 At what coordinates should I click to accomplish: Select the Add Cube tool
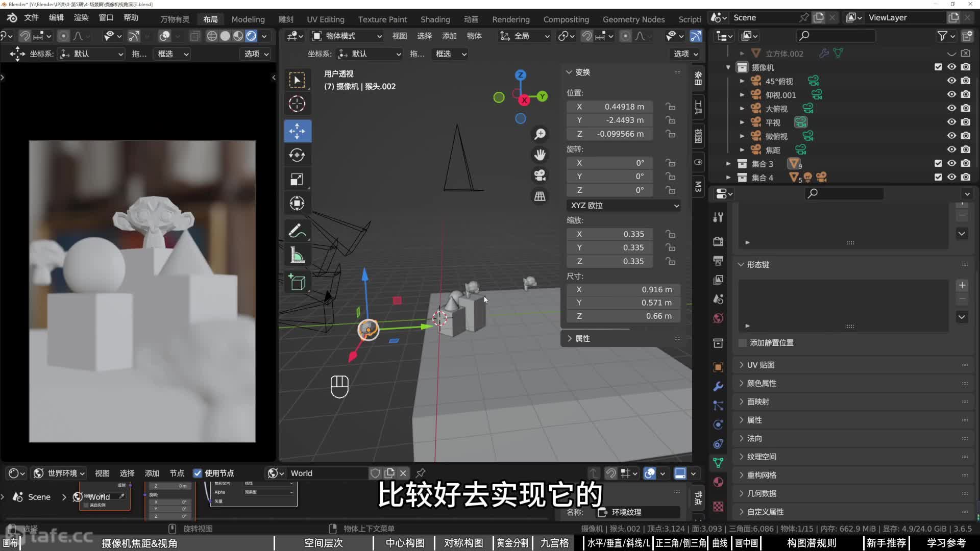click(297, 282)
